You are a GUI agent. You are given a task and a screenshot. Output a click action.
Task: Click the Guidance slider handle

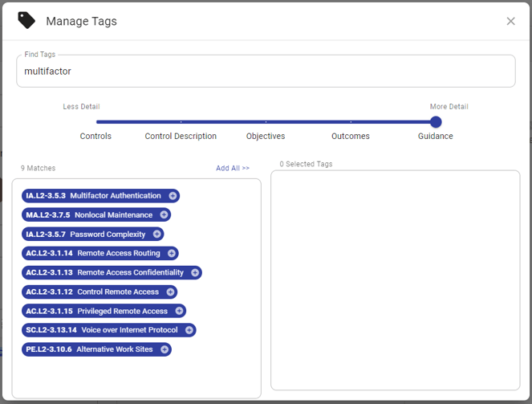[436, 122]
